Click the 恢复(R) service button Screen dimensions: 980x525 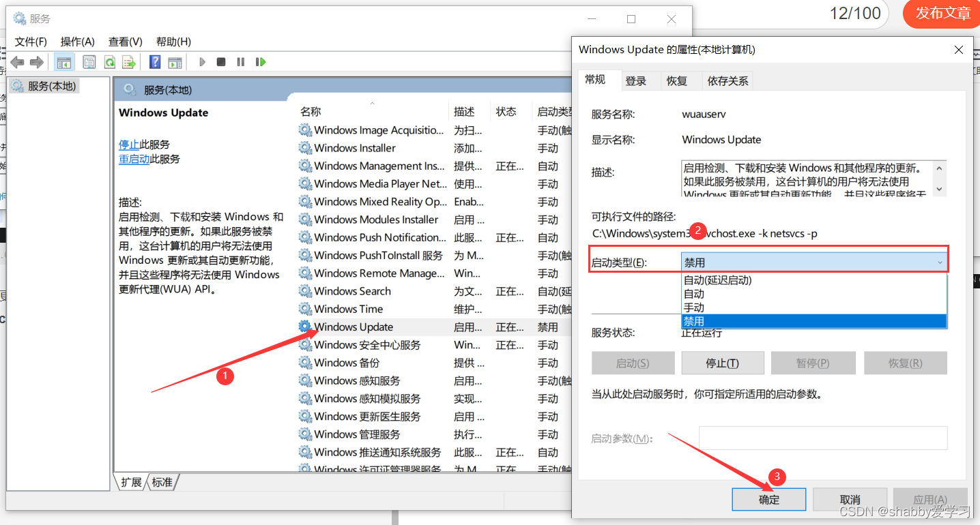coord(905,363)
